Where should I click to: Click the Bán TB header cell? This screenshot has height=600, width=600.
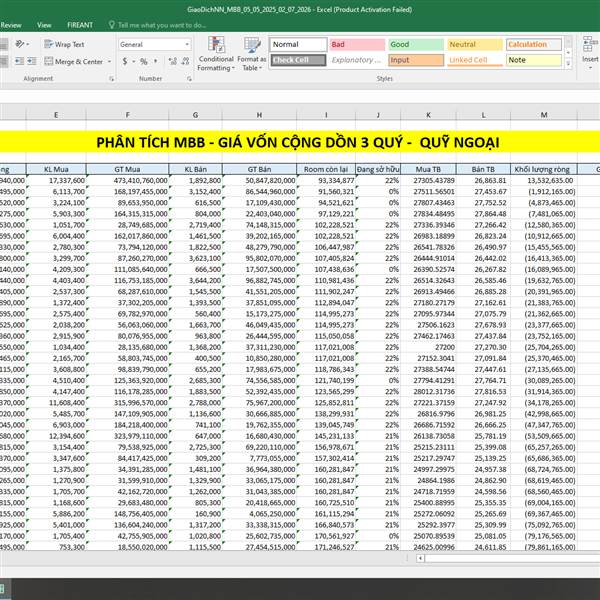(x=483, y=169)
